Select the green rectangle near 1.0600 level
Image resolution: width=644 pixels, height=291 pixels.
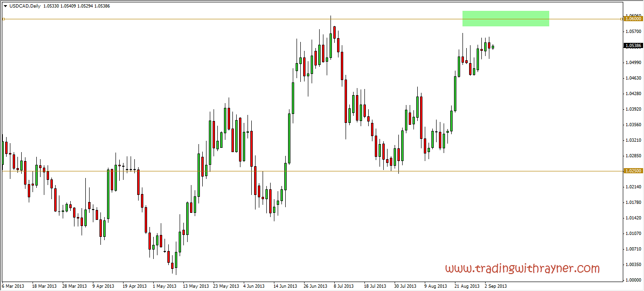[506, 18]
